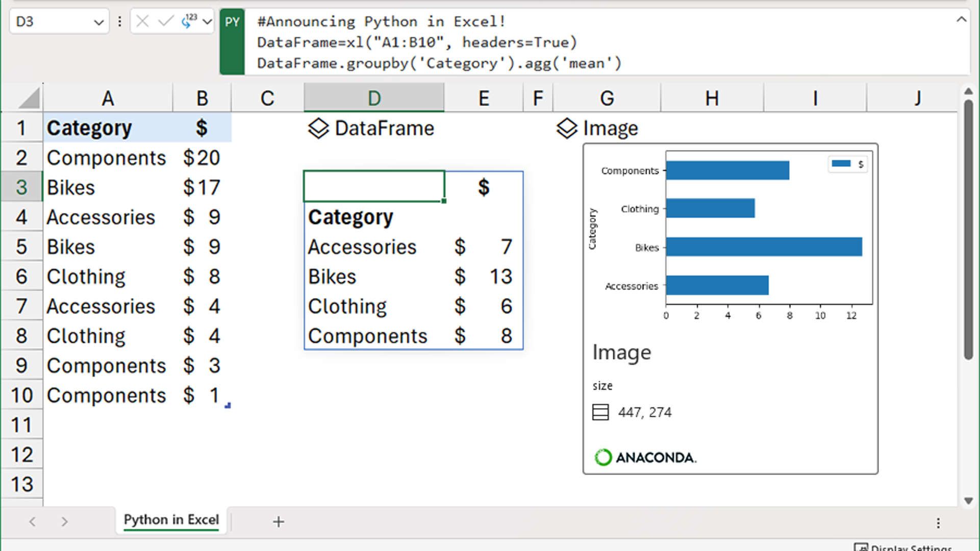
Task: Click the confirm/enter formula checkmark icon
Action: click(x=164, y=21)
